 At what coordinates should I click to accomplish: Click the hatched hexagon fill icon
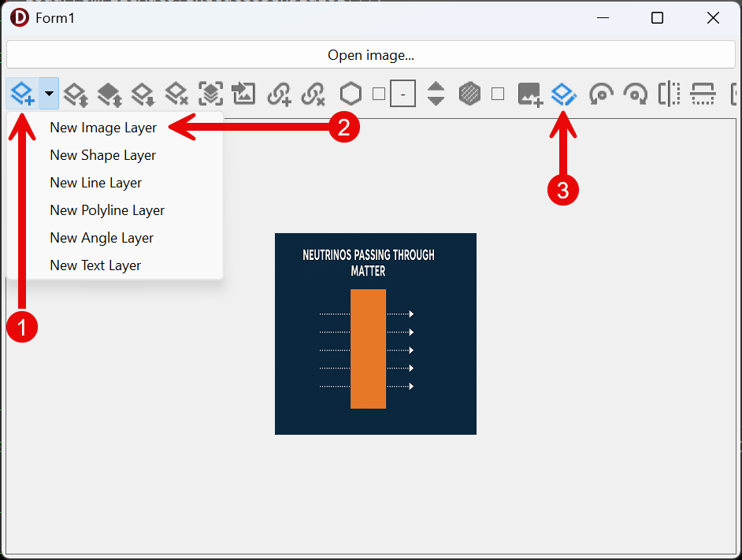pos(470,94)
